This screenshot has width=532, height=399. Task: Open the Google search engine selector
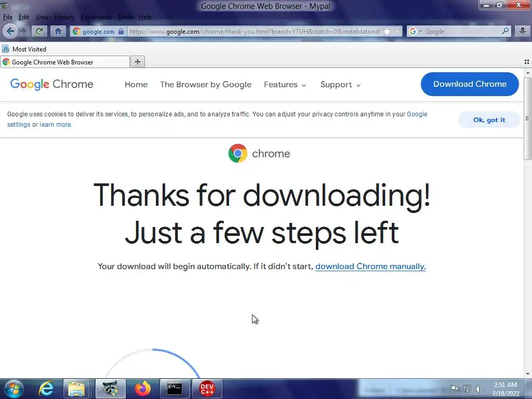click(415, 31)
